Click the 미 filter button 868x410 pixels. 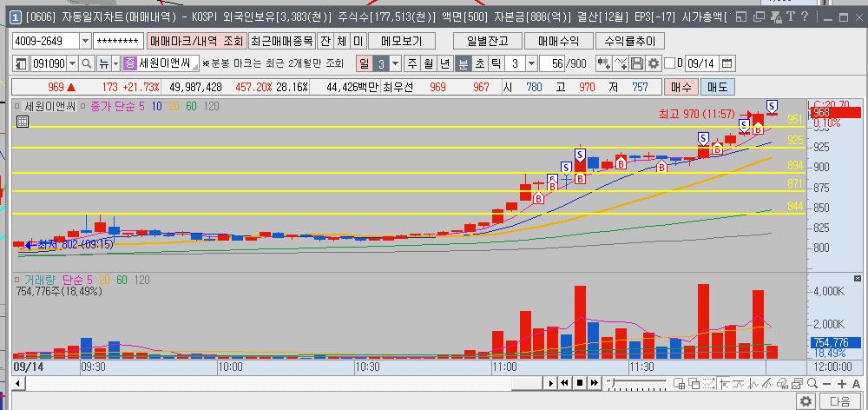point(358,41)
